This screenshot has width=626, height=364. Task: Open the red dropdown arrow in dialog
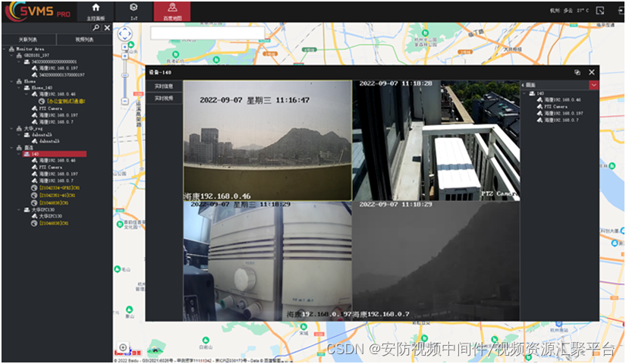(x=593, y=85)
